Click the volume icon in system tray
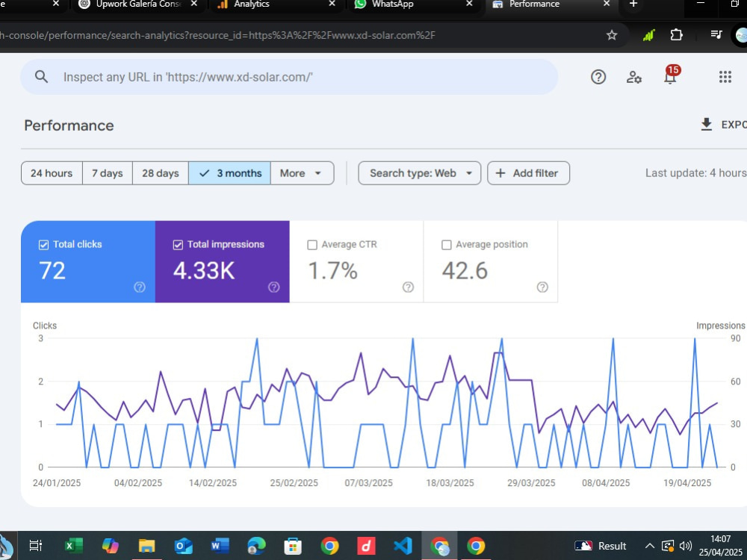747x560 pixels. coord(686,546)
